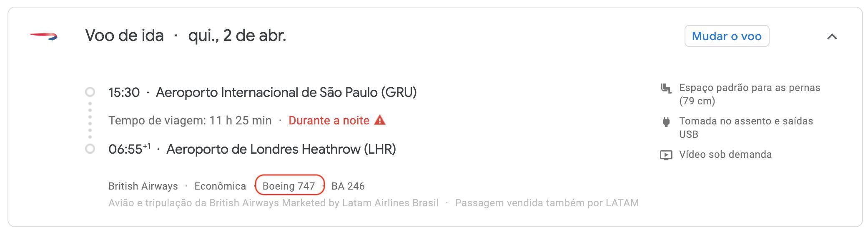Screen dimensions: 868x233
Task: Click Passagem vendida também por LATAM note
Action: [x=547, y=203]
